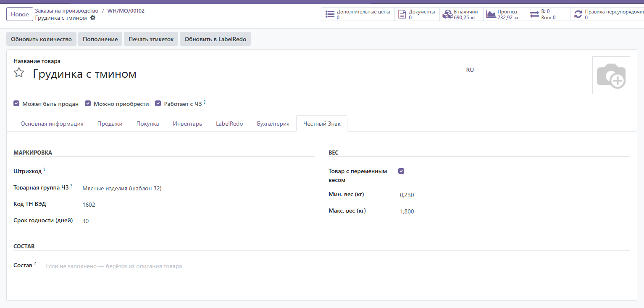The height and width of the screenshot is (308, 644).
Task: Click the RU language translate button
Action: tap(470, 70)
